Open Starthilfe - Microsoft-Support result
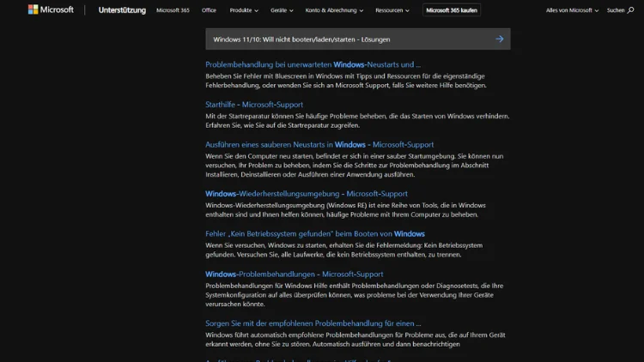 (254, 105)
